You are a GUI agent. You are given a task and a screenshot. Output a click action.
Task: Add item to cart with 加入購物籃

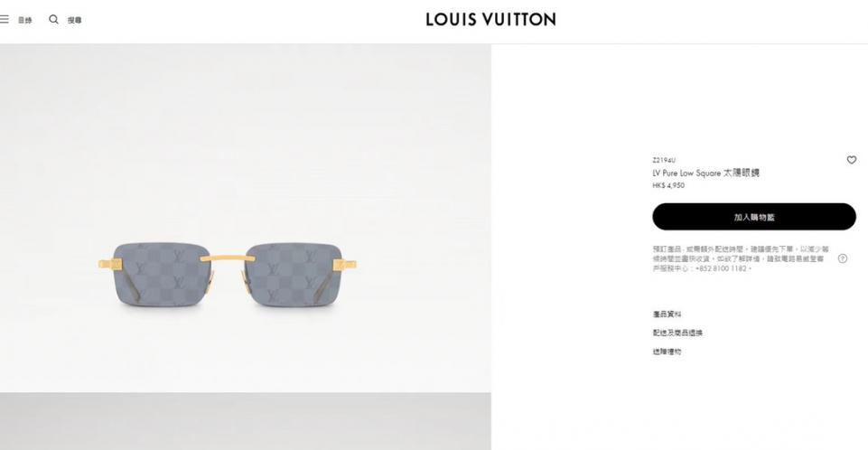(754, 217)
